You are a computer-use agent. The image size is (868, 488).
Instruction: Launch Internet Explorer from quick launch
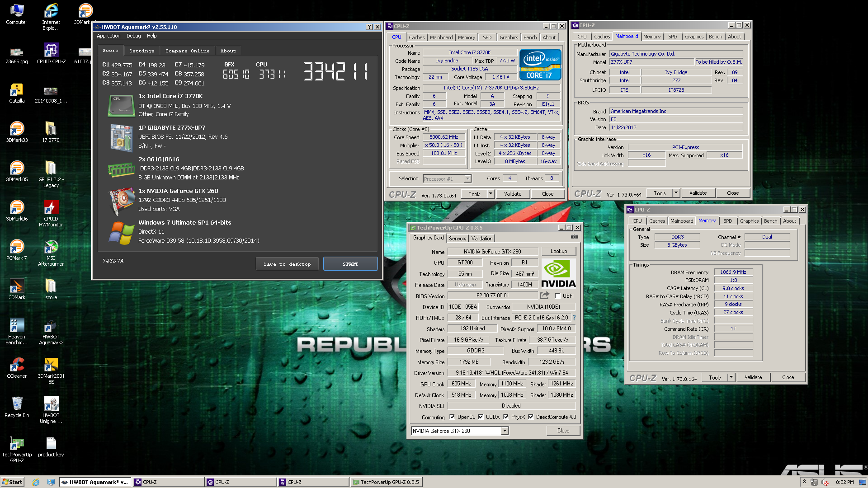[x=36, y=482]
